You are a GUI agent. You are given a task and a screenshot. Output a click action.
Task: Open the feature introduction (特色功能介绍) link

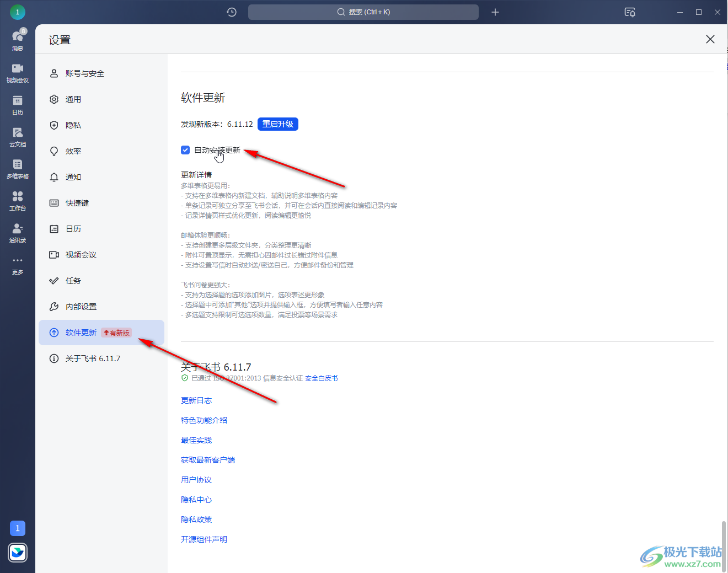pos(204,420)
